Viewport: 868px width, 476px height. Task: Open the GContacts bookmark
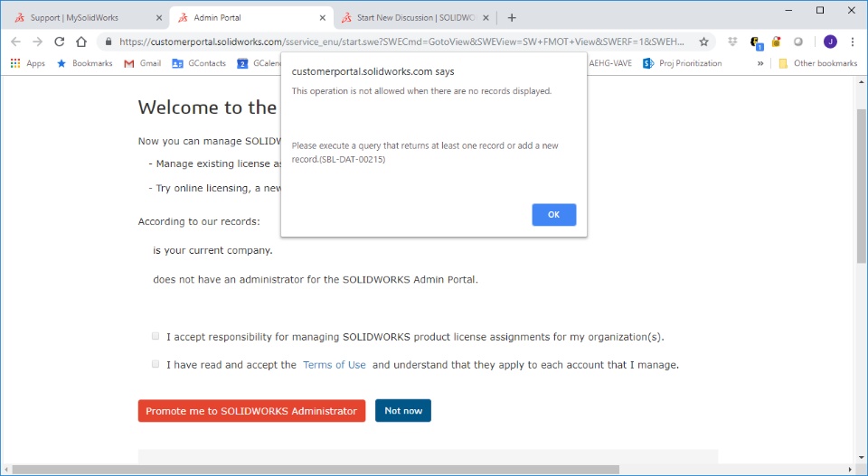(199, 63)
